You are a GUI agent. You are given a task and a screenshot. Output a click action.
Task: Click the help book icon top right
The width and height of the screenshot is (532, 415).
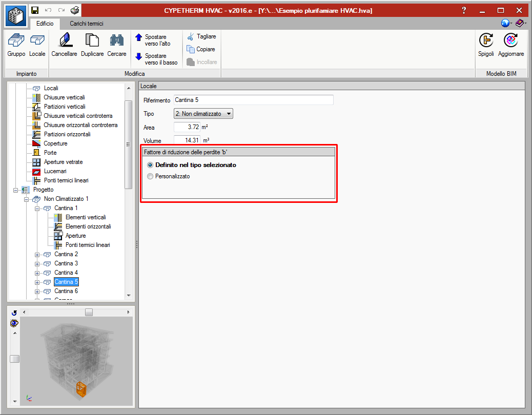tap(519, 23)
